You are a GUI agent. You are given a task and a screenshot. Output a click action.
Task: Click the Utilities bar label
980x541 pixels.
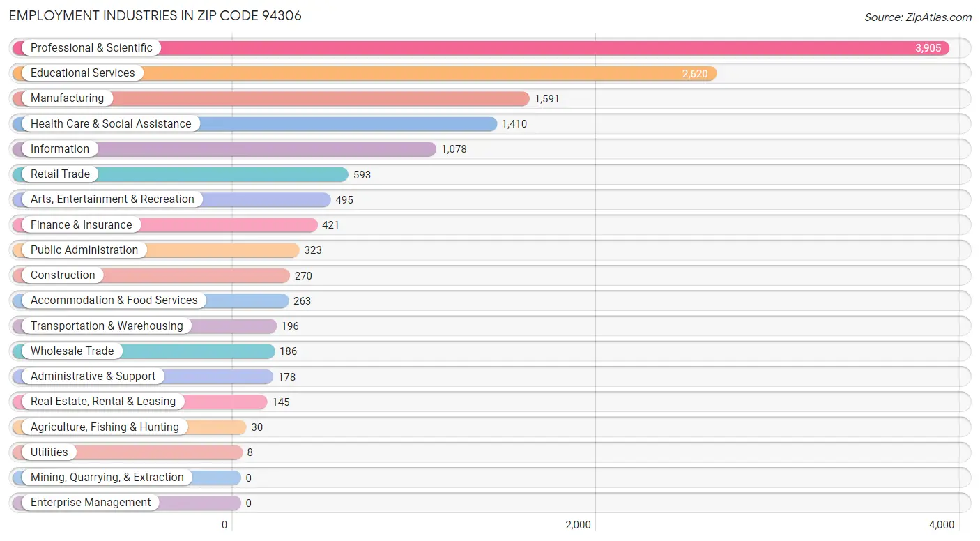pyautogui.click(x=49, y=452)
